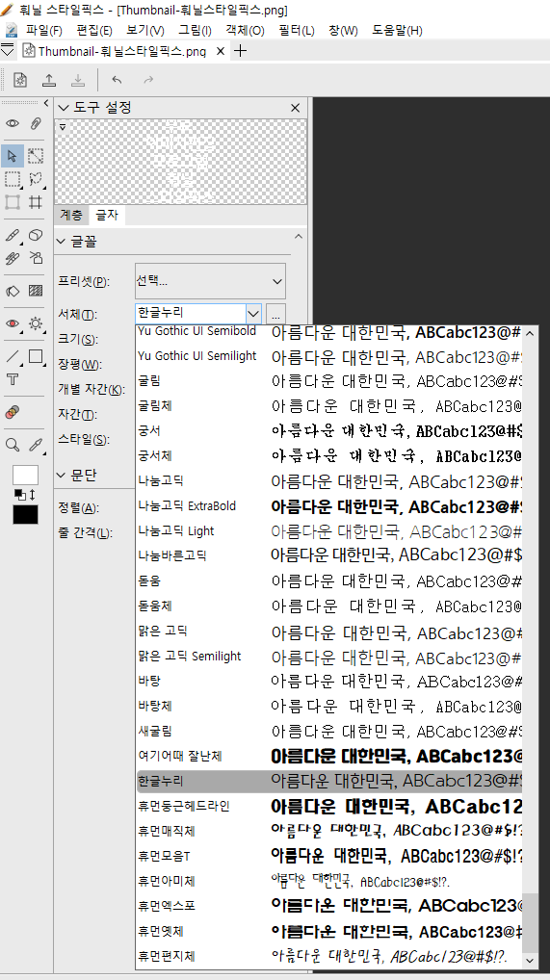
Task: Click the grayed download/save arrow icon
Action: 78,80
